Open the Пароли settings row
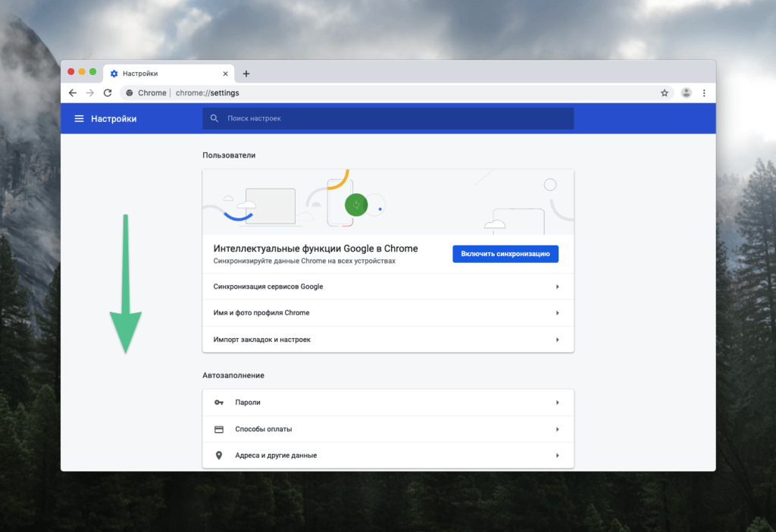This screenshot has height=532, width=776. click(388, 402)
